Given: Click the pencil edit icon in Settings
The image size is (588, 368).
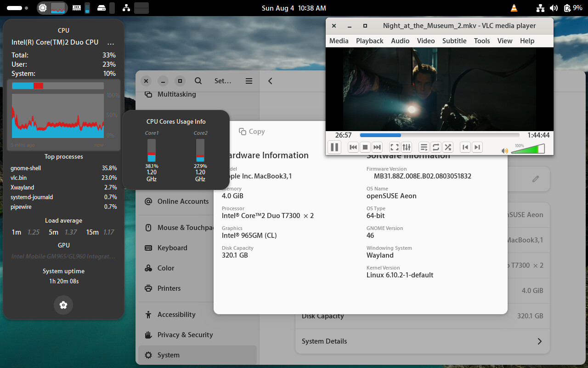Looking at the screenshot, I should 536,179.
